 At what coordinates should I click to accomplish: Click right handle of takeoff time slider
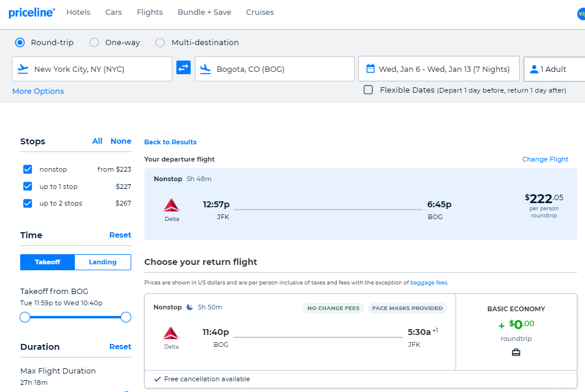click(126, 317)
